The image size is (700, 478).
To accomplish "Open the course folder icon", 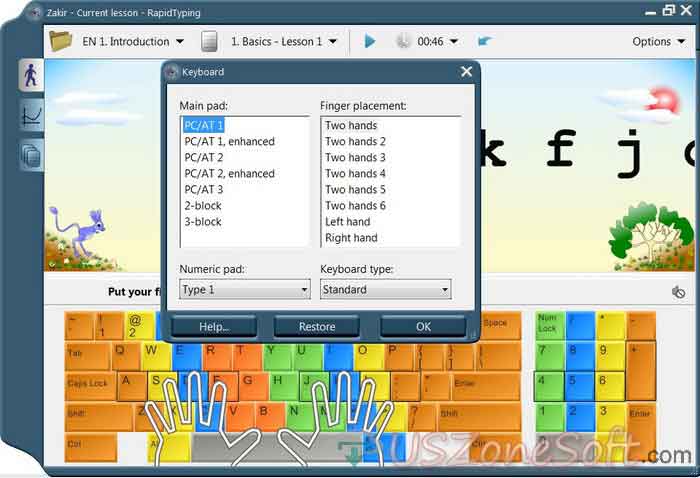I will tap(61, 41).
